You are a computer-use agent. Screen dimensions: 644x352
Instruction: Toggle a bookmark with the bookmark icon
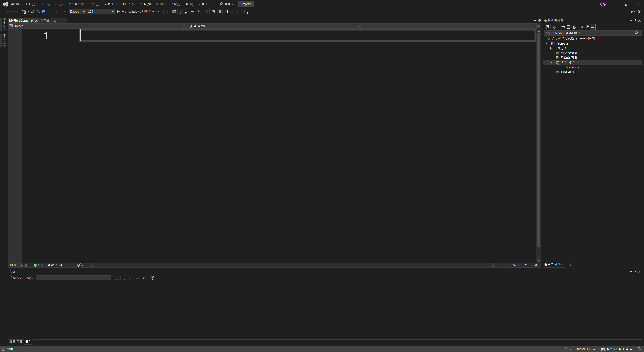226,12
